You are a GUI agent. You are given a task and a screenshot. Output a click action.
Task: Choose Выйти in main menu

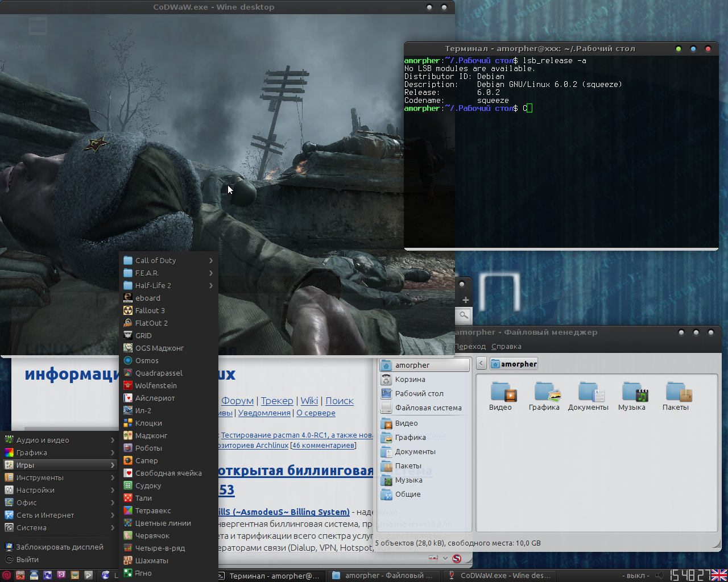tap(59, 559)
